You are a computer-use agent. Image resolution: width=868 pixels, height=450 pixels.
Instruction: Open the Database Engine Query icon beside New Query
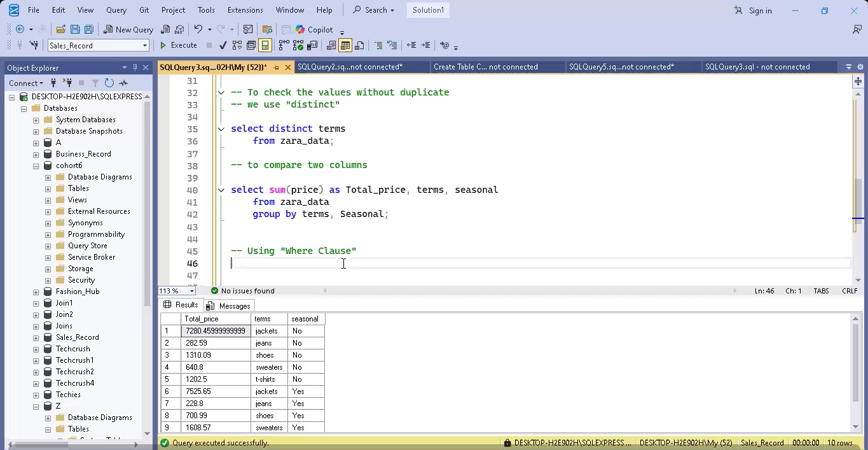(165, 29)
